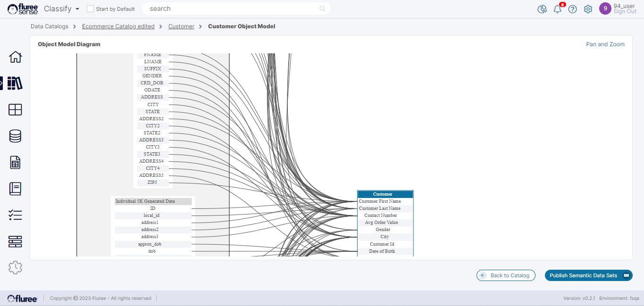644x306 pixels.
Task: Click the sidebar expand arrow at left edge
Action: (1, 83)
